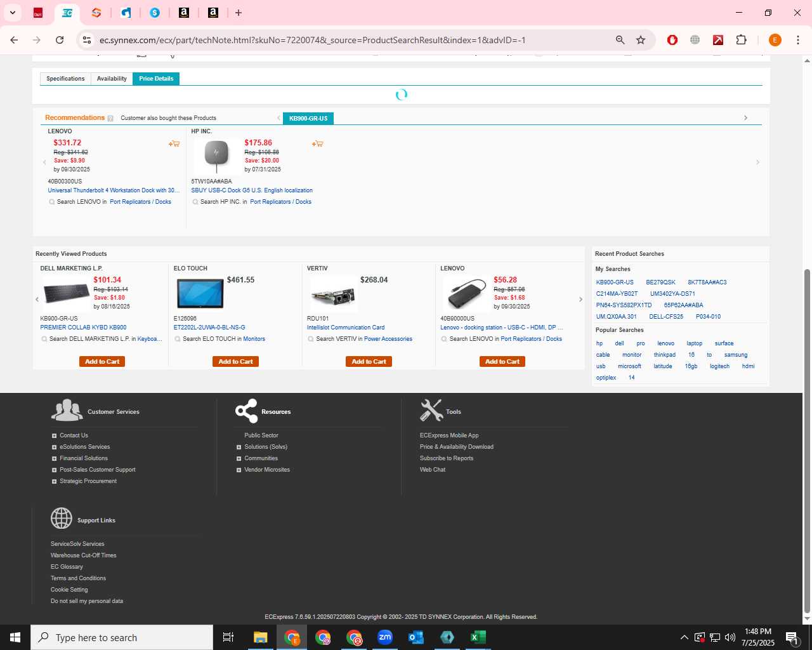Expand Strategic Procurement plus icon

tap(54, 481)
